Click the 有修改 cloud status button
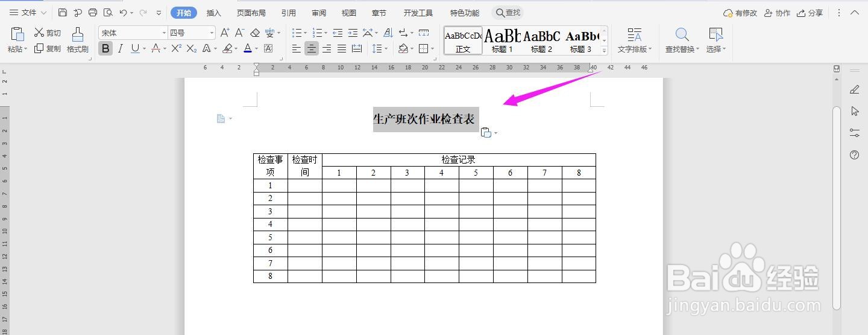The width and height of the screenshot is (868, 335). [x=740, y=13]
